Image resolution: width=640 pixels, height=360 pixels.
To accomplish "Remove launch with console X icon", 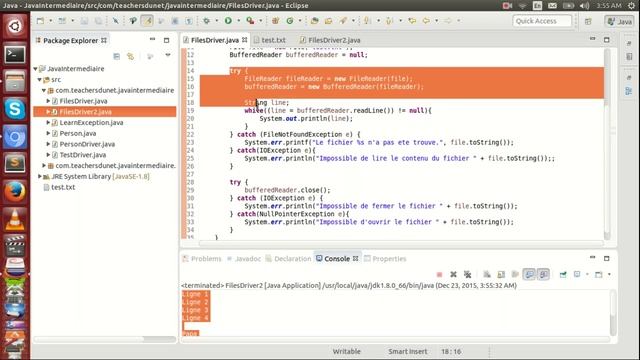I will [x=453, y=275].
